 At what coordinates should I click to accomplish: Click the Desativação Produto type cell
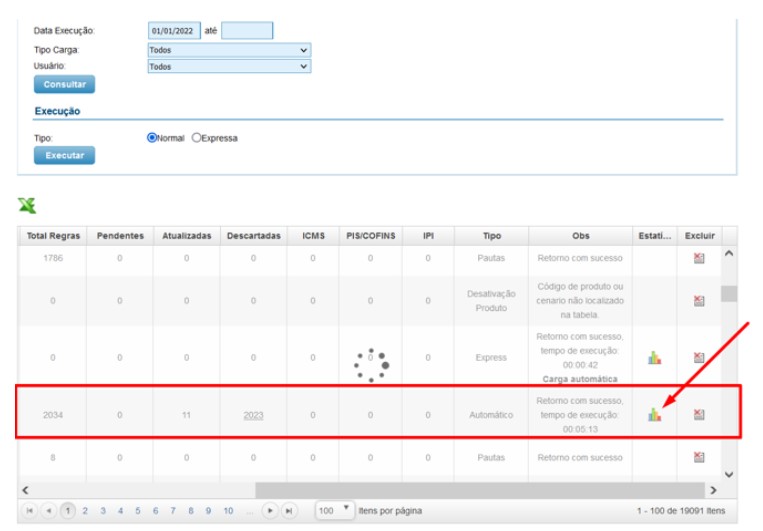(491, 301)
